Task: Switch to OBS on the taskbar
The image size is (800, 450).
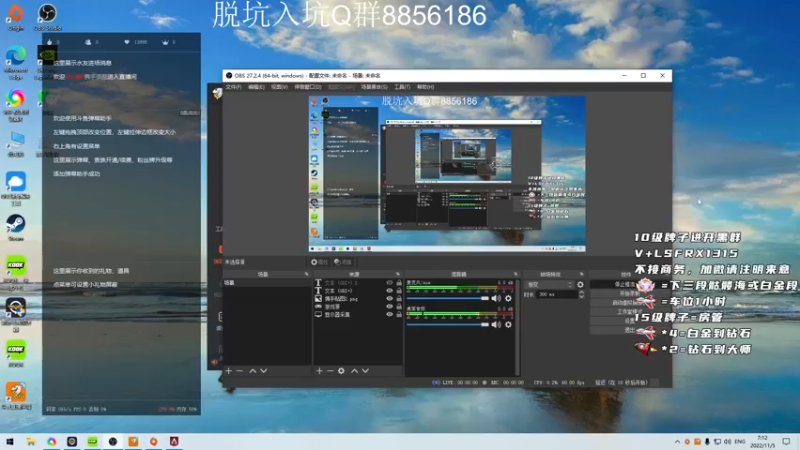Action: tap(113, 441)
